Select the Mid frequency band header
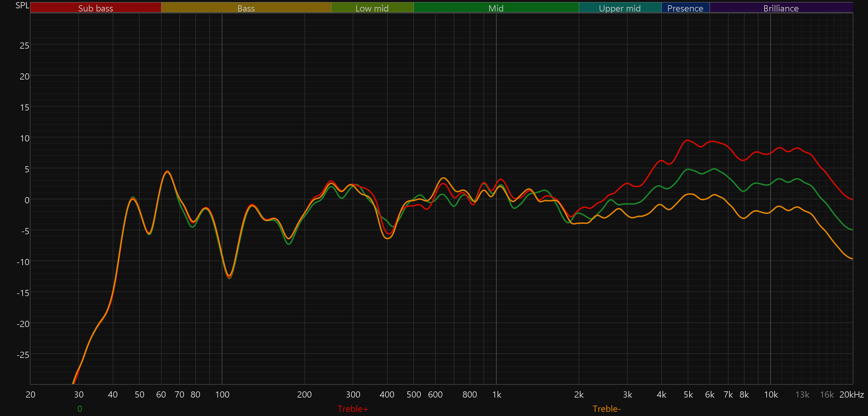The image size is (868, 416). (x=496, y=8)
